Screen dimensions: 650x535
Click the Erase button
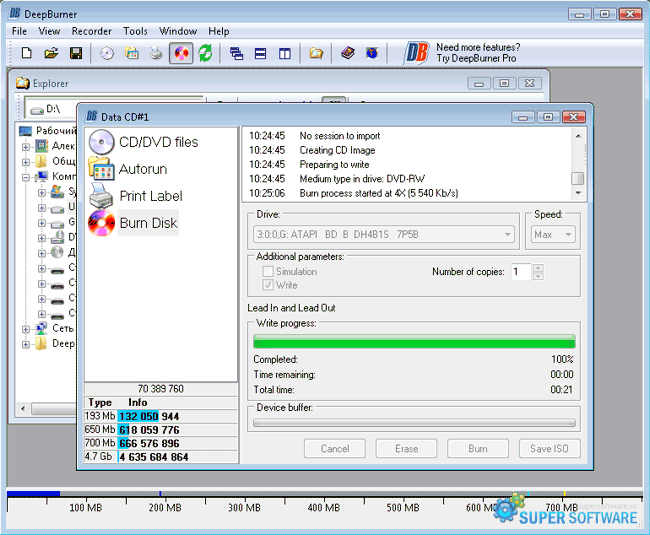pos(406,448)
